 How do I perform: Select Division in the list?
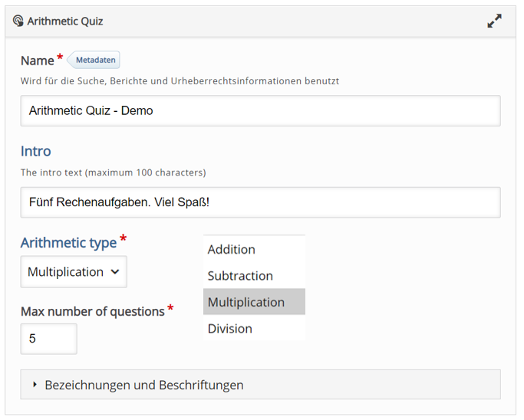[x=230, y=328]
